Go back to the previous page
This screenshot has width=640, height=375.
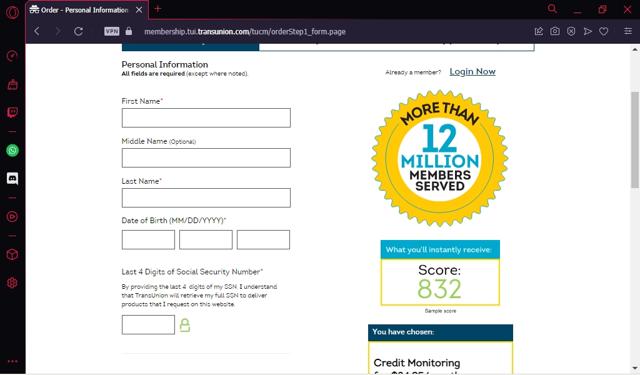tap(37, 31)
